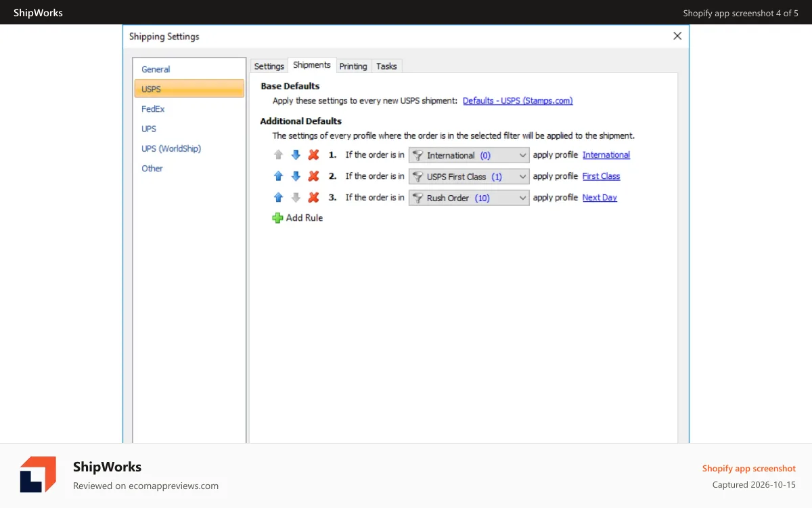The image size is (812, 508).
Task: Open the First Class profile link
Action: pos(602,176)
